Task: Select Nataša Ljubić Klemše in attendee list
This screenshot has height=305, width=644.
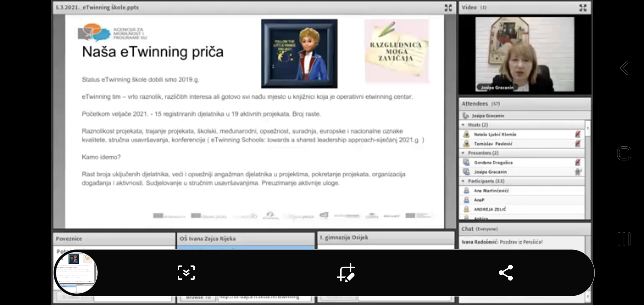Action: [522, 134]
